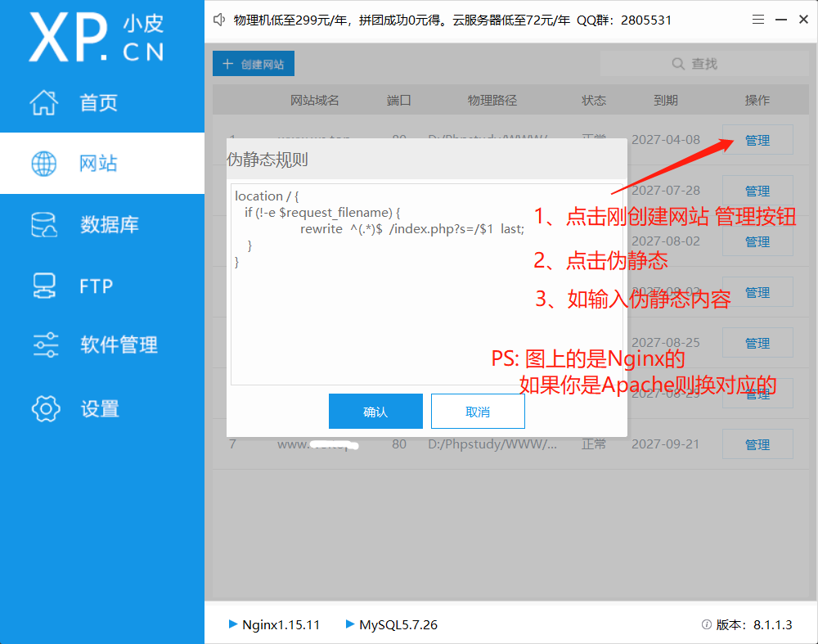
Task: Click the Nginx1.15.11 status label
Action: click(x=281, y=624)
